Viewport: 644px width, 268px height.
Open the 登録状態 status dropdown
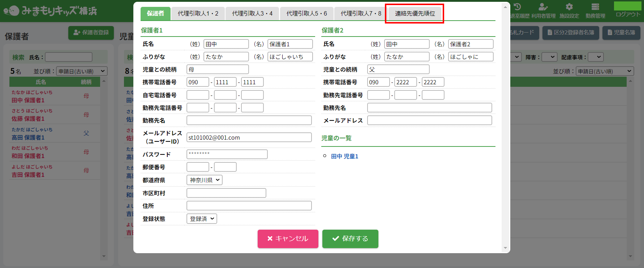[202, 219]
